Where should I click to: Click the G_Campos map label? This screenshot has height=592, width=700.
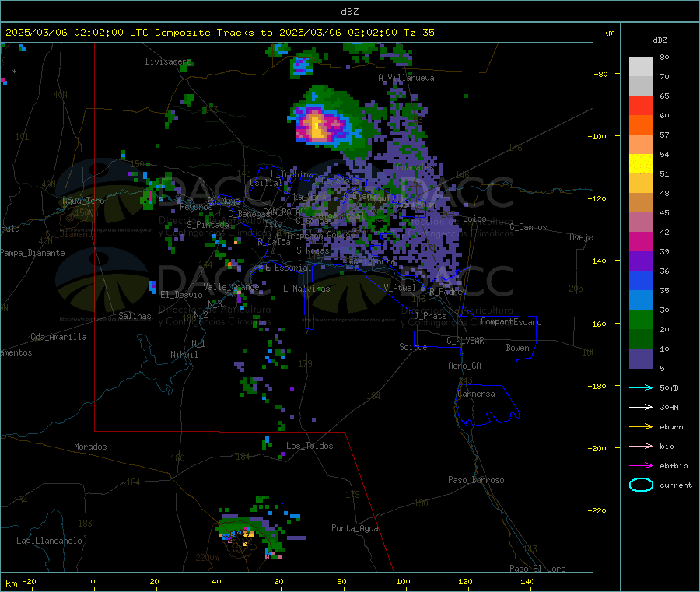point(528,227)
